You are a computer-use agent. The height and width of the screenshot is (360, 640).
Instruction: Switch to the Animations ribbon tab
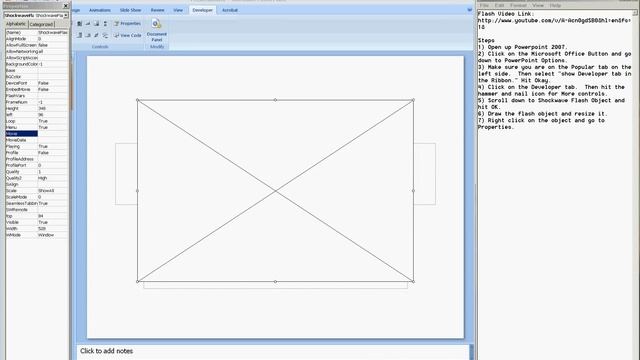[100, 10]
